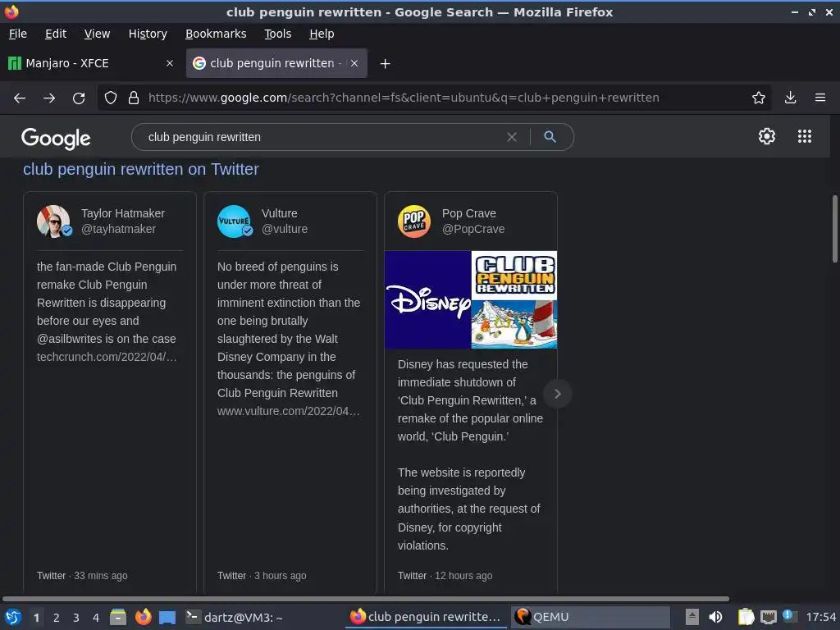
Task: Open the History menu
Action: pyautogui.click(x=148, y=34)
